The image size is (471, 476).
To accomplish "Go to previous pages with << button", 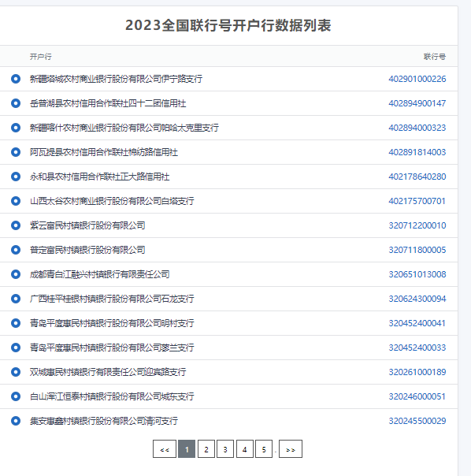I will [165, 449].
